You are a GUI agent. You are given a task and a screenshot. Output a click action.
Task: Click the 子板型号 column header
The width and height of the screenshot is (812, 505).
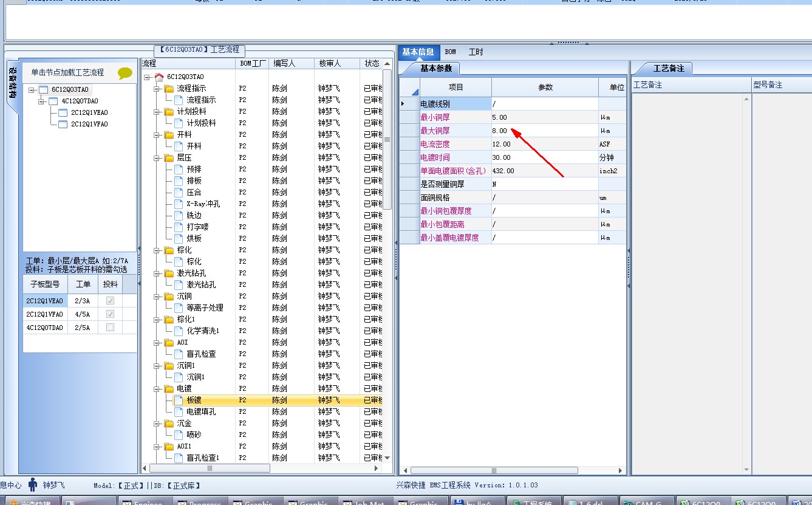point(45,284)
